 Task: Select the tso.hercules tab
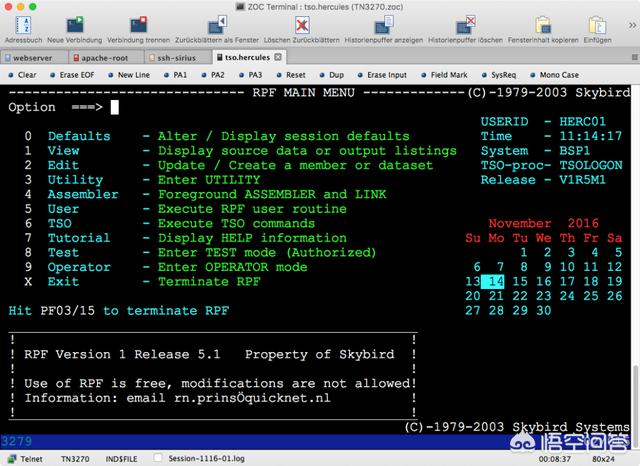[247, 57]
